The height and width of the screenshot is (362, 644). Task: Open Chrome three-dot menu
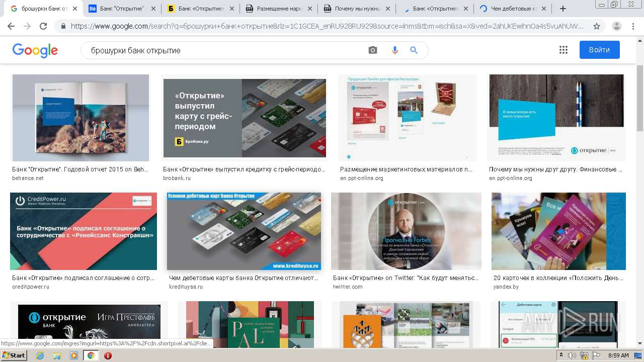click(633, 26)
